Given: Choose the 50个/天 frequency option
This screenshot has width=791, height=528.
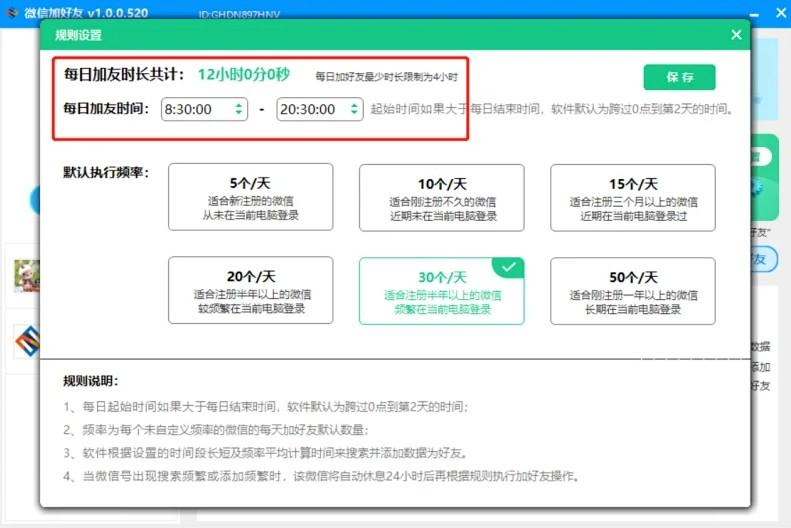Looking at the screenshot, I should (x=633, y=291).
